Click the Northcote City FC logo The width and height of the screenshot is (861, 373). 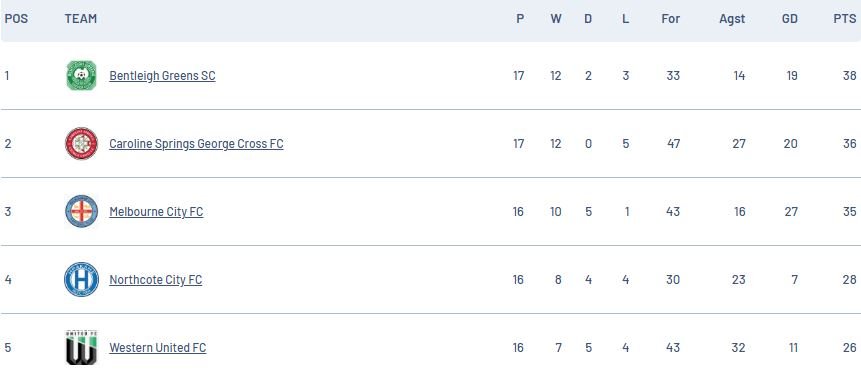point(81,280)
